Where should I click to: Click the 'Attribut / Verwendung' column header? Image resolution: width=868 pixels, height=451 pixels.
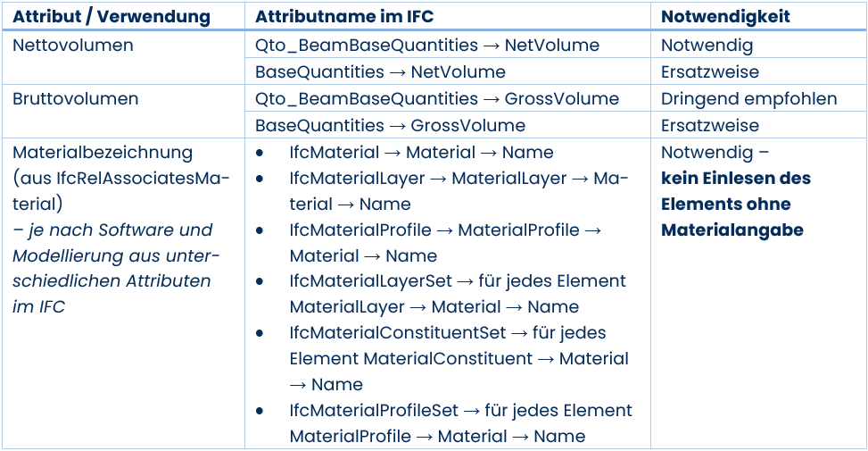(x=112, y=17)
